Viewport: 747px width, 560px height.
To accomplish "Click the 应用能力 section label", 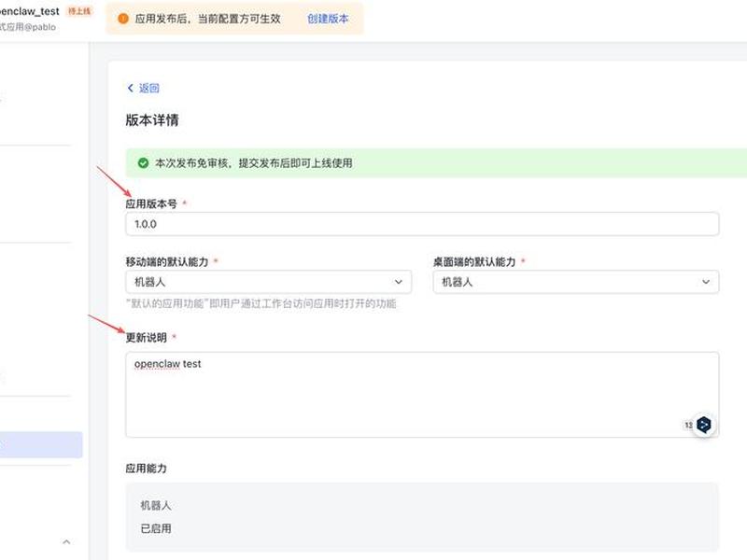I will point(147,469).
